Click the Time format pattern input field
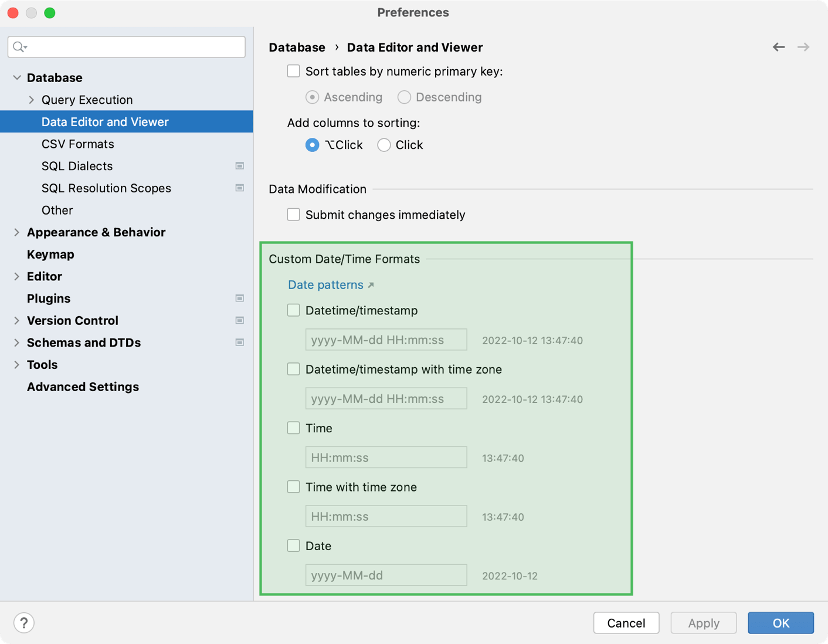Image resolution: width=828 pixels, height=644 pixels. tap(386, 457)
